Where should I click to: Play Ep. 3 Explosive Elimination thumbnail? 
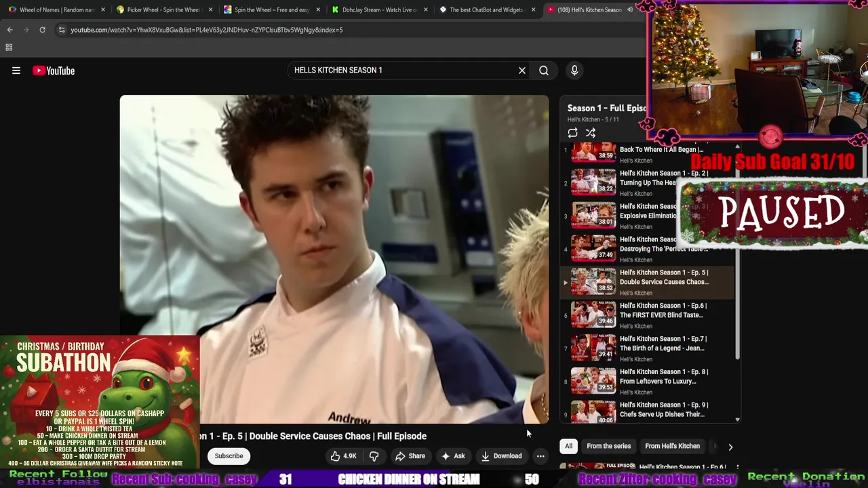coord(593,216)
